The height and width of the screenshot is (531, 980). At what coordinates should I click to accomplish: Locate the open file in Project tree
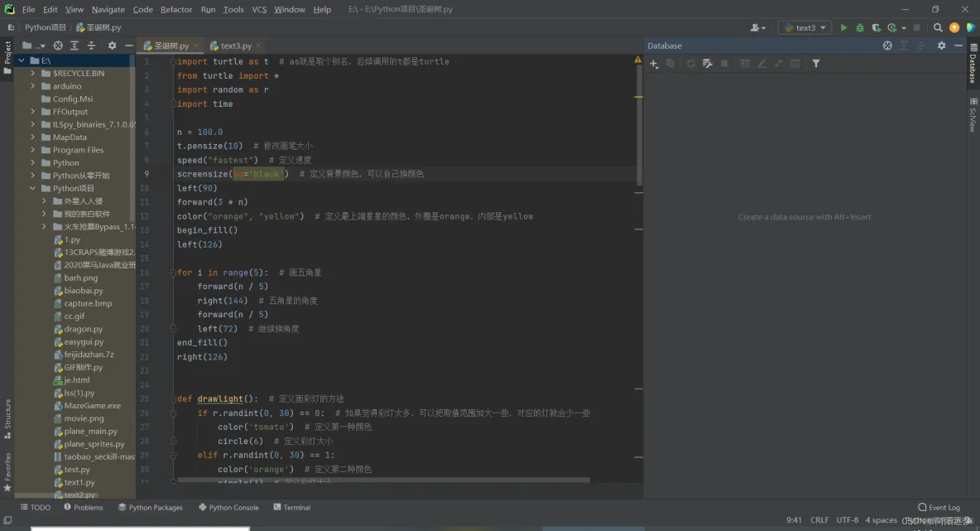tap(57, 46)
